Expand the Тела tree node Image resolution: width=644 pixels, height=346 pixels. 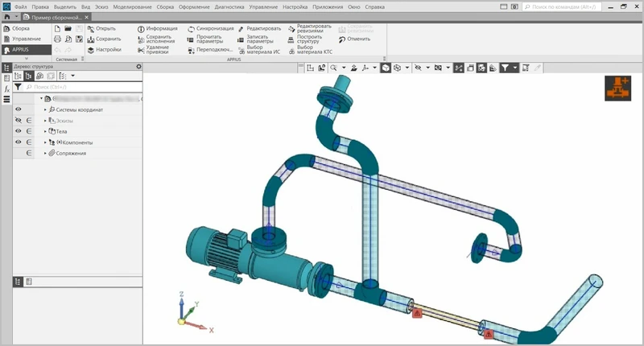coord(45,131)
